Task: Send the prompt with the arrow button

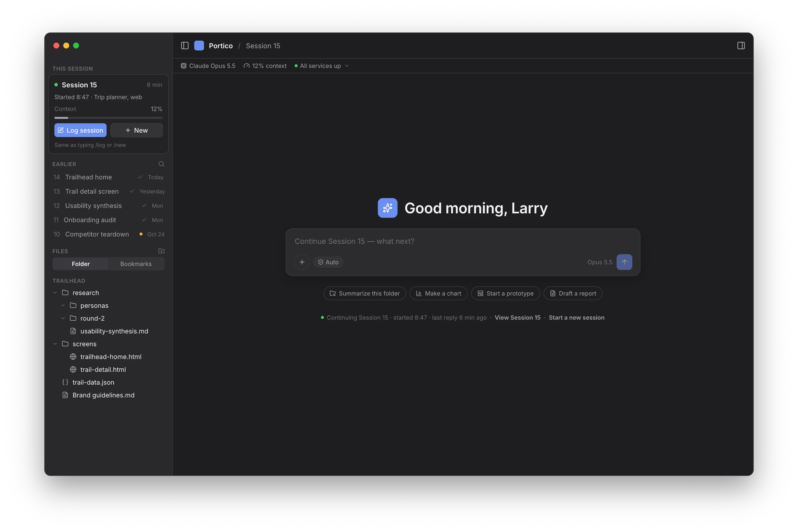Action: click(x=624, y=262)
